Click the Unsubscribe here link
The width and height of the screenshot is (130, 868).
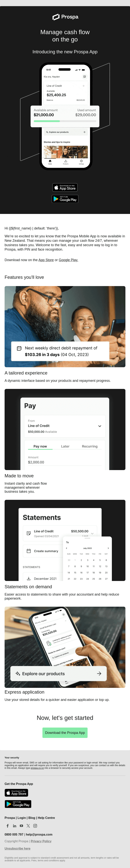[17, 848]
